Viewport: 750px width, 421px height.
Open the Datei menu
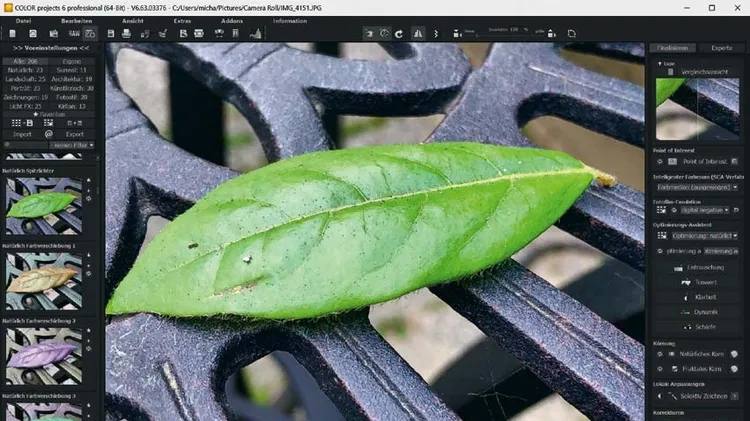click(x=23, y=21)
